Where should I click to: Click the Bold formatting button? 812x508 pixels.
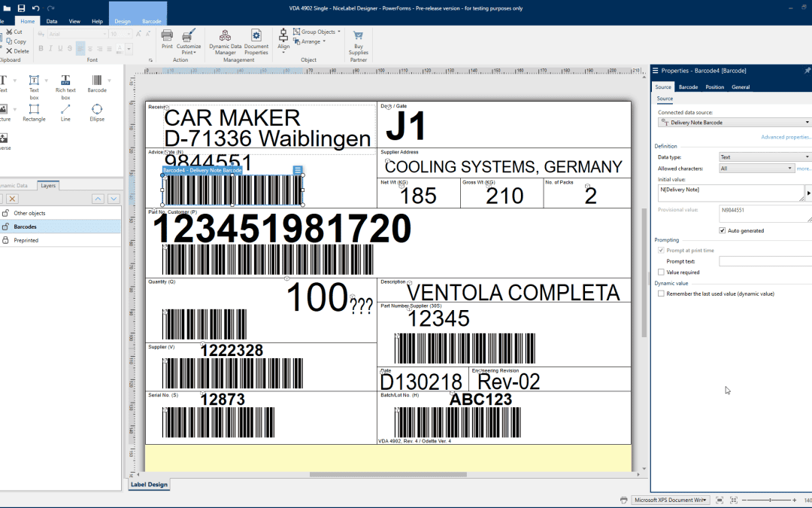click(41, 49)
